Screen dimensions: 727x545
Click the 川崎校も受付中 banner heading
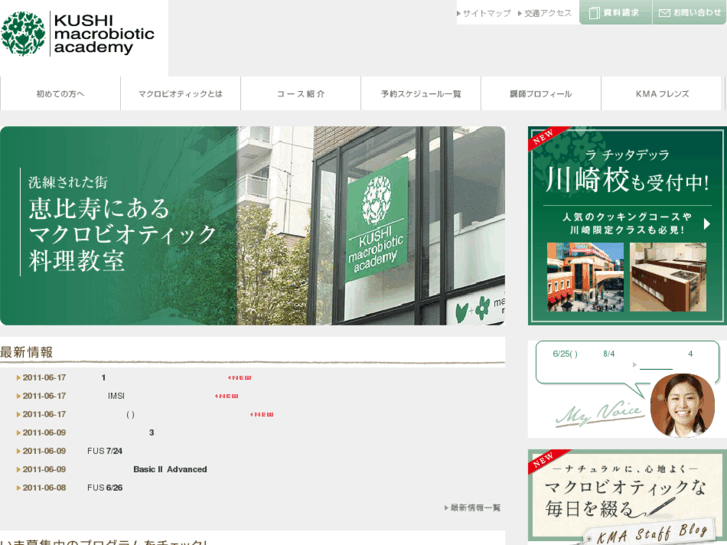pyautogui.click(x=627, y=181)
